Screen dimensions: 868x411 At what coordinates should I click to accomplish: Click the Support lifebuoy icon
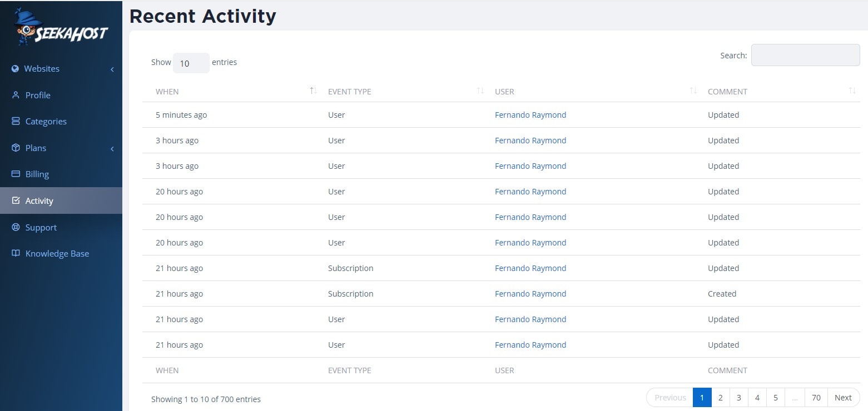click(16, 227)
